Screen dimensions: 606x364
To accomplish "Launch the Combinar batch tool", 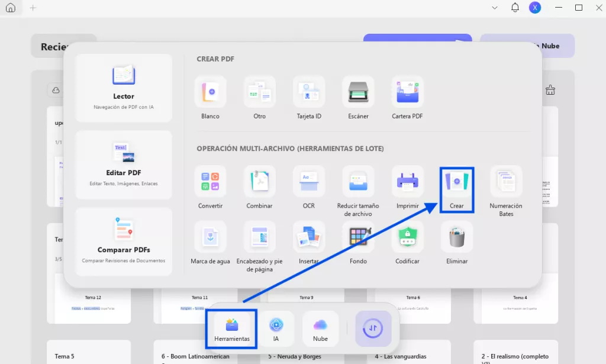I will pos(259,188).
